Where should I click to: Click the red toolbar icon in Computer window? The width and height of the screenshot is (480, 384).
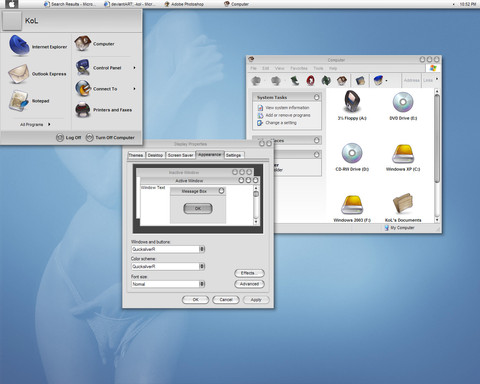tap(310, 80)
